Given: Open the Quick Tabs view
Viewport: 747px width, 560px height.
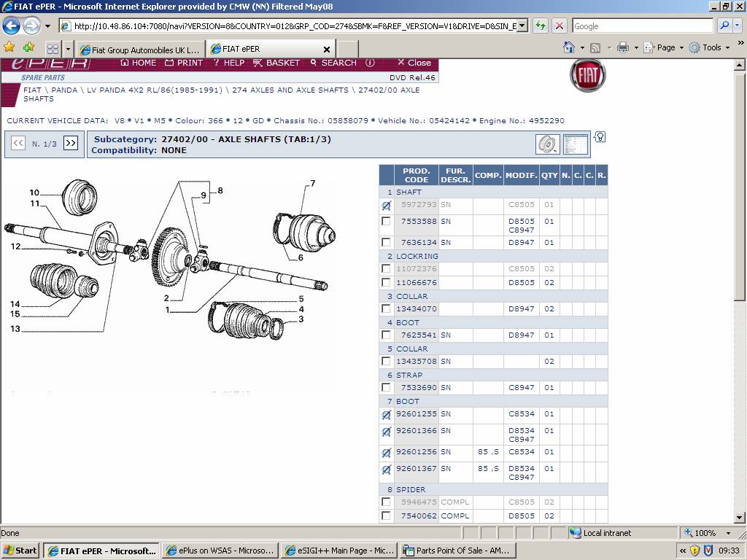Looking at the screenshot, I should tap(53, 49).
